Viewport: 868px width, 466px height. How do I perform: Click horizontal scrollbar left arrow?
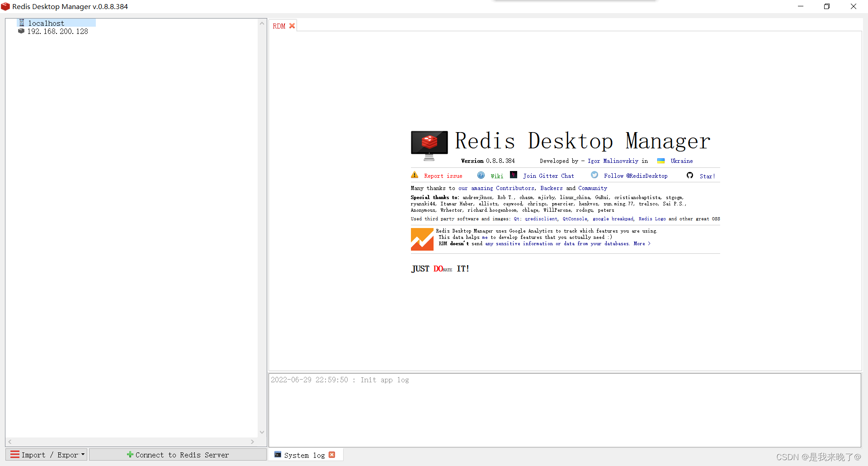tap(10, 442)
